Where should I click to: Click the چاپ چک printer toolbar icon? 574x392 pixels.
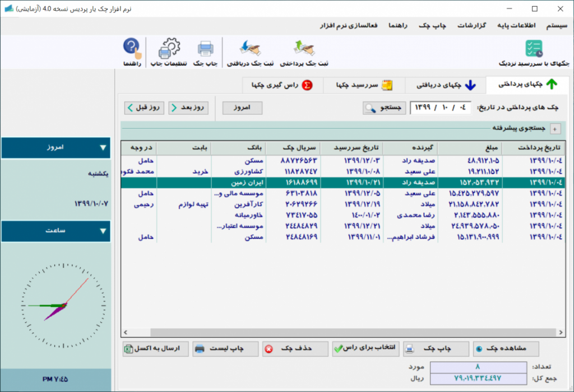[205, 49]
